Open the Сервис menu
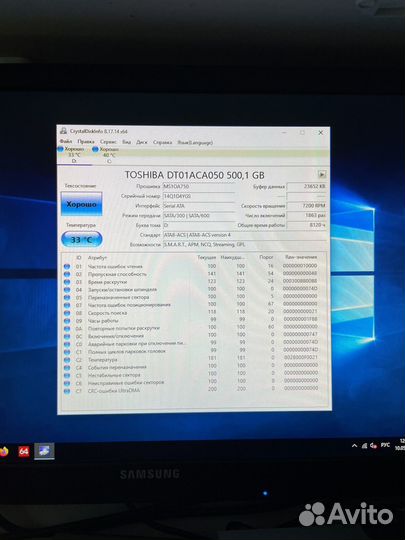This screenshot has width=405, height=540. coord(108,142)
